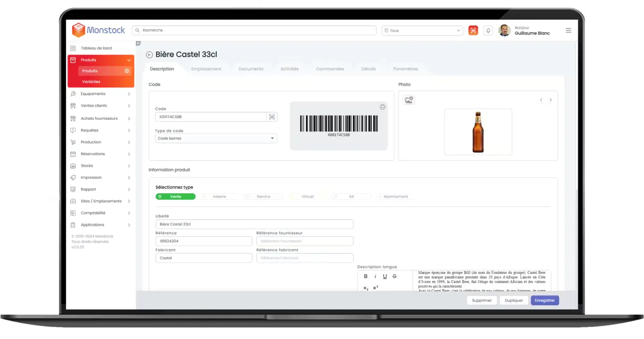Click Guillaume Blanc's profile avatar
Viewport: 644px width, 339px height.
coord(504,30)
